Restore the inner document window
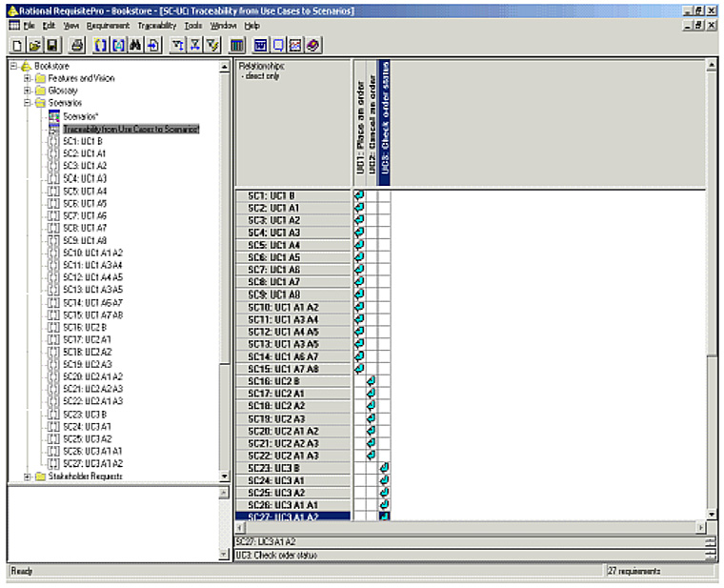 699,26
